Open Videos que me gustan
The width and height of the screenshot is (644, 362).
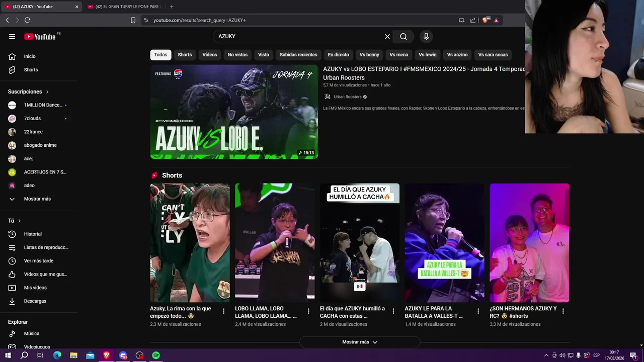pos(39,274)
